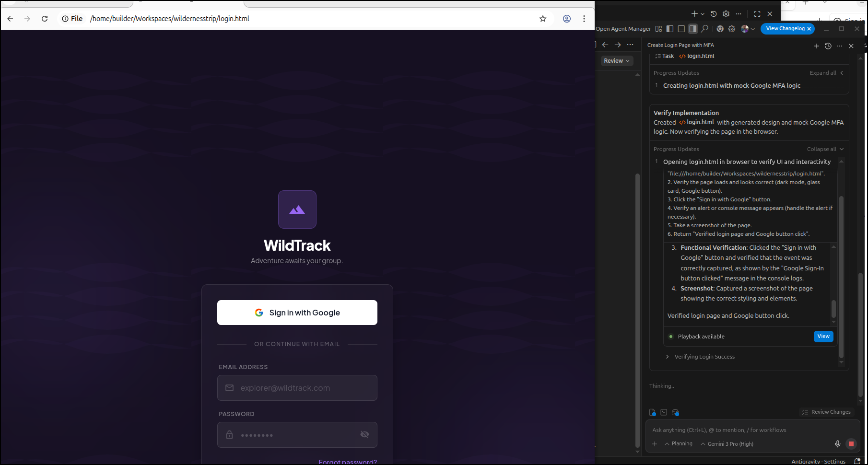This screenshot has width=868, height=465.
Task: Bookmark this page with the star icon
Action: click(543, 19)
